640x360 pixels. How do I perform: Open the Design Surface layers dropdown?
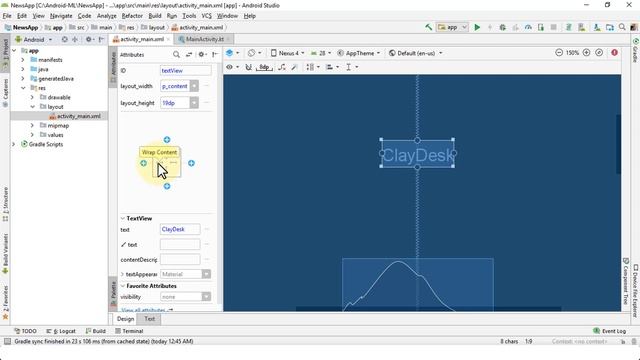[x=232, y=53]
